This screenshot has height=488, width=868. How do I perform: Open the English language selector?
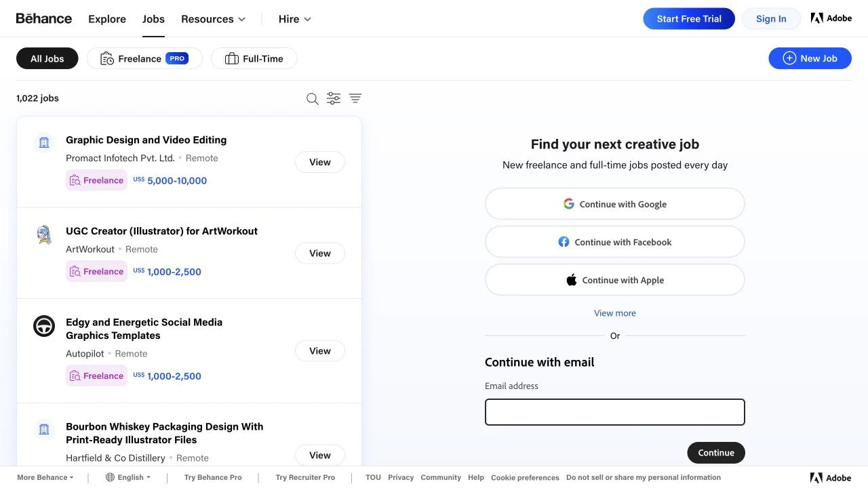(x=128, y=477)
